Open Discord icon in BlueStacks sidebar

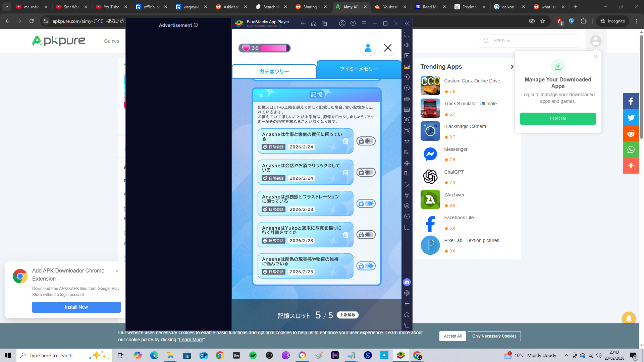click(x=407, y=282)
